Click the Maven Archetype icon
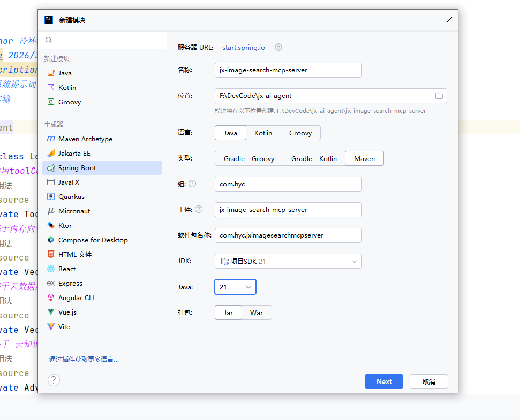Viewport: 520px width, 420px height. point(51,139)
